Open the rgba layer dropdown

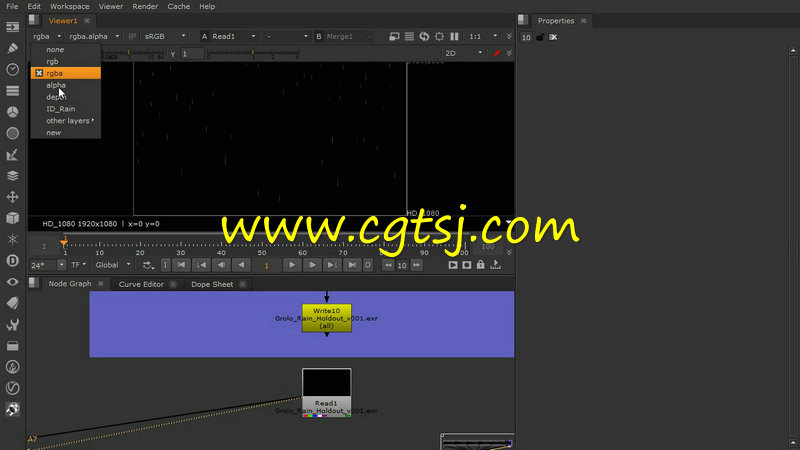[47, 36]
